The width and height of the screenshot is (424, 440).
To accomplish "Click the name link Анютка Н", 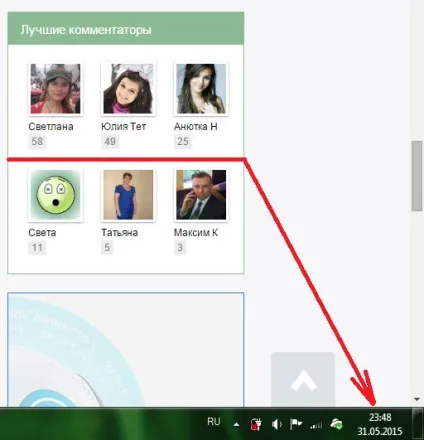I will (x=196, y=126).
